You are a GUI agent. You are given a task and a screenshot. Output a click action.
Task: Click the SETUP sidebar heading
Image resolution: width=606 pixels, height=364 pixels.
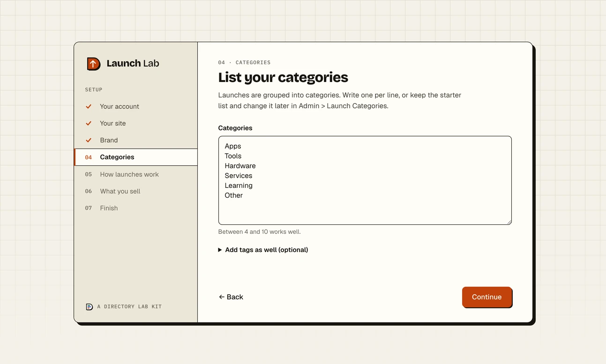(x=94, y=89)
